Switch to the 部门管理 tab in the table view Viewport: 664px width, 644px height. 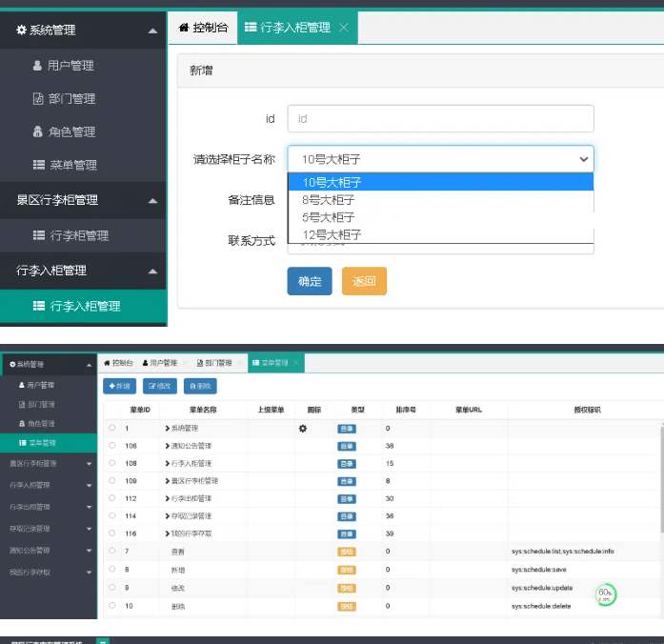pyautogui.click(x=214, y=363)
